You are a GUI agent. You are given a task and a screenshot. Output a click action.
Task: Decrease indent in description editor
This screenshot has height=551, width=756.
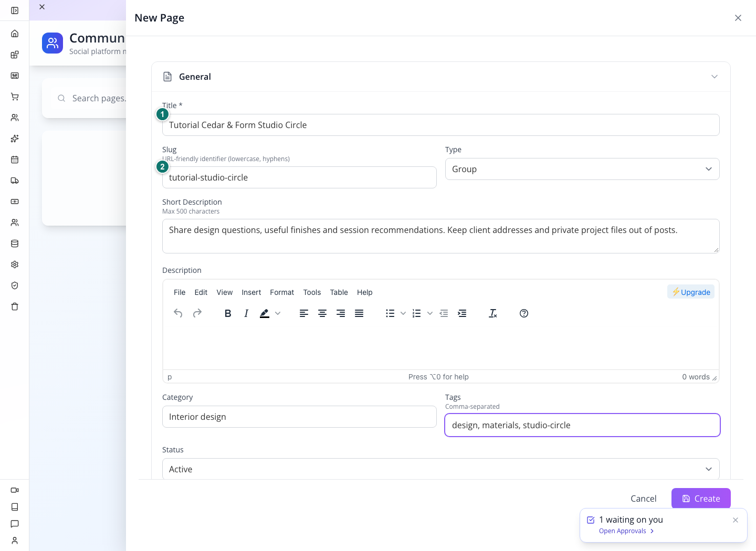pyautogui.click(x=444, y=313)
